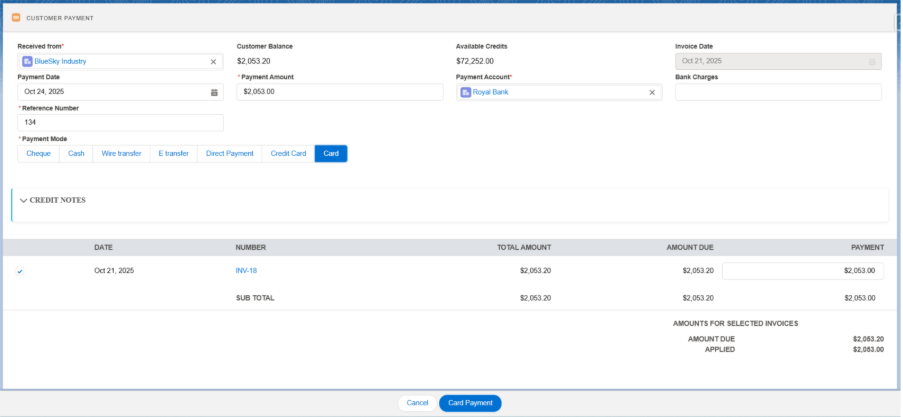
Task: Click the Royal Bank account icon
Action: click(x=466, y=92)
